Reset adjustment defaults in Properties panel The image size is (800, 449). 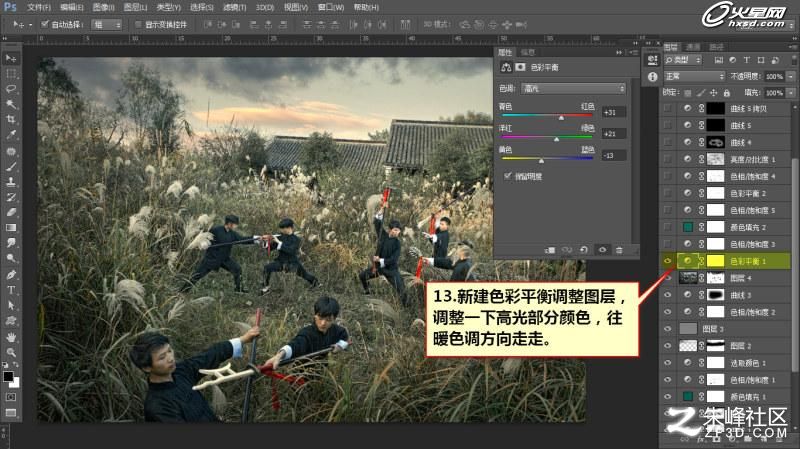coord(584,250)
